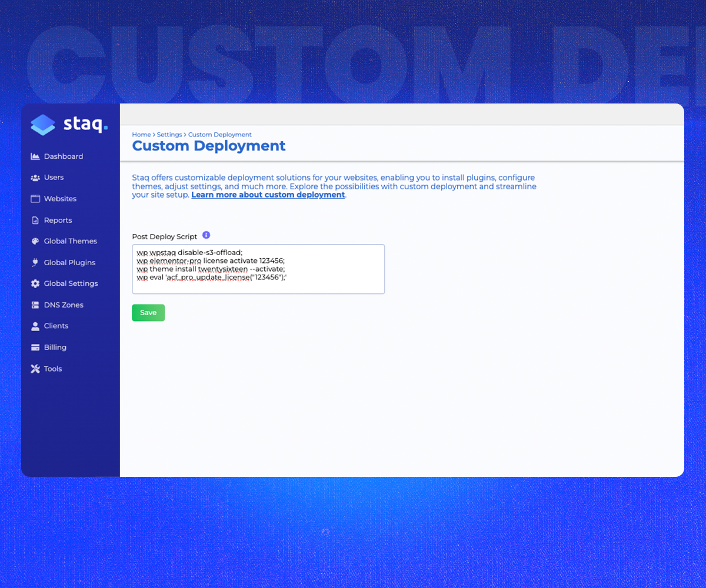Viewport: 706px width, 588px height.
Task: Open Global Settings with the gear icon
Action: coord(35,283)
